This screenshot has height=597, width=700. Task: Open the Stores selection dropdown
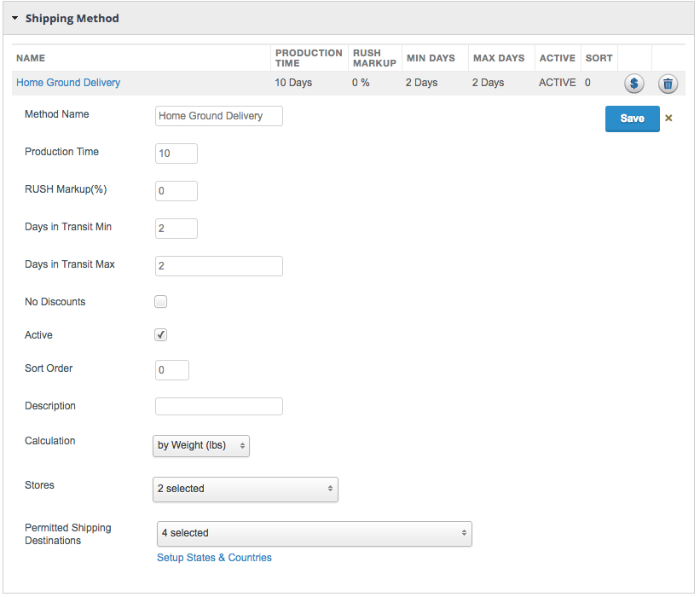246,489
